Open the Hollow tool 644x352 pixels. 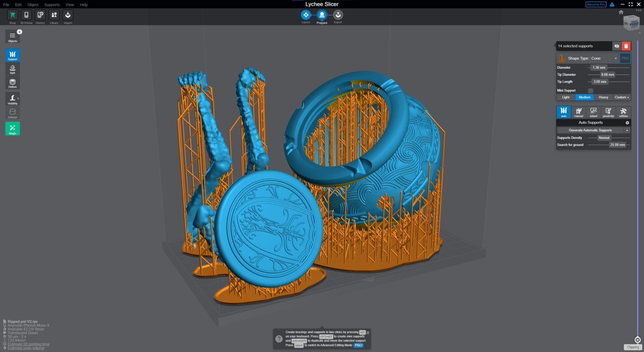(x=12, y=83)
